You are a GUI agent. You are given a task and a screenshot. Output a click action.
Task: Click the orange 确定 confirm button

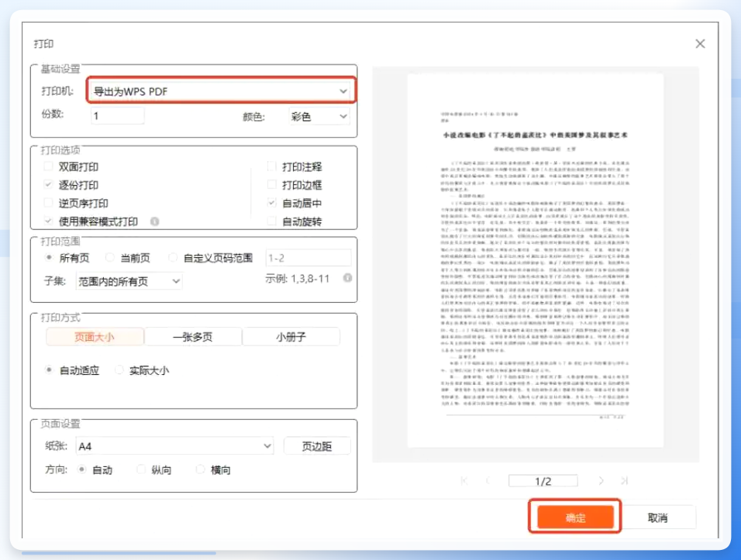pos(575,517)
